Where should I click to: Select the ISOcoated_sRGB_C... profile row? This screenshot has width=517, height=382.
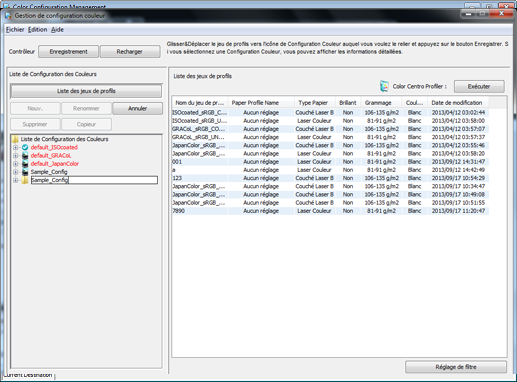tap(330, 112)
